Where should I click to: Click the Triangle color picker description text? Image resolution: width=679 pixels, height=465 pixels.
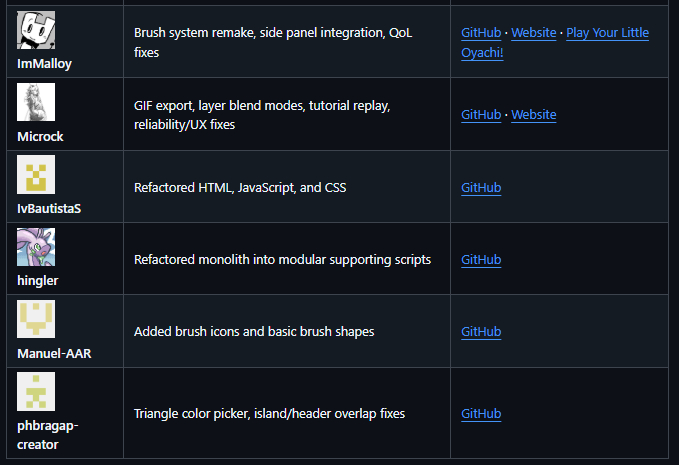click(269, 414)
